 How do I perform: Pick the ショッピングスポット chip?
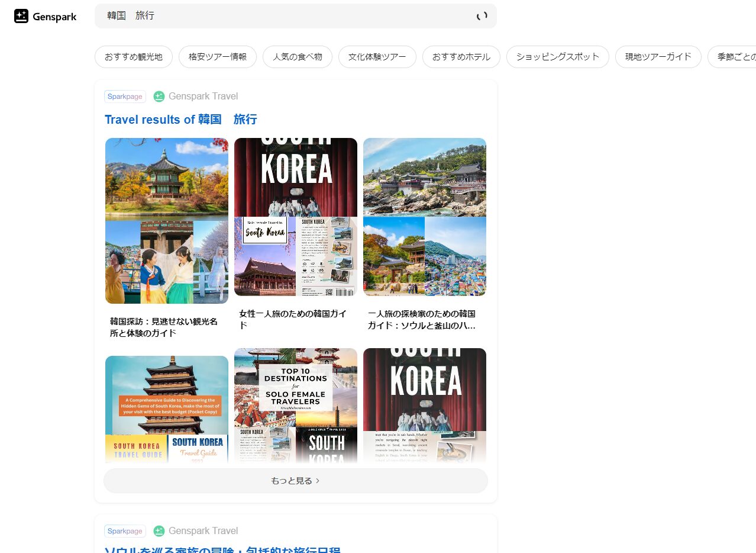click(557, 57)
